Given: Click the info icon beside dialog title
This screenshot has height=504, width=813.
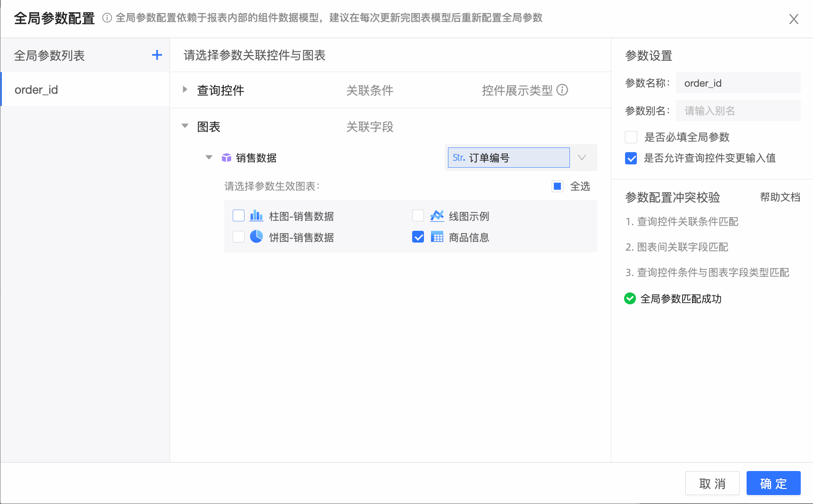Looking at the screenshot, I should 107,18.
